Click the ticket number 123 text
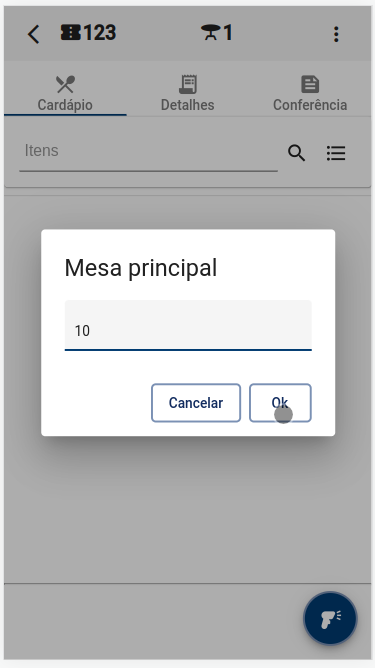The image size is (375, 668). 100,33
